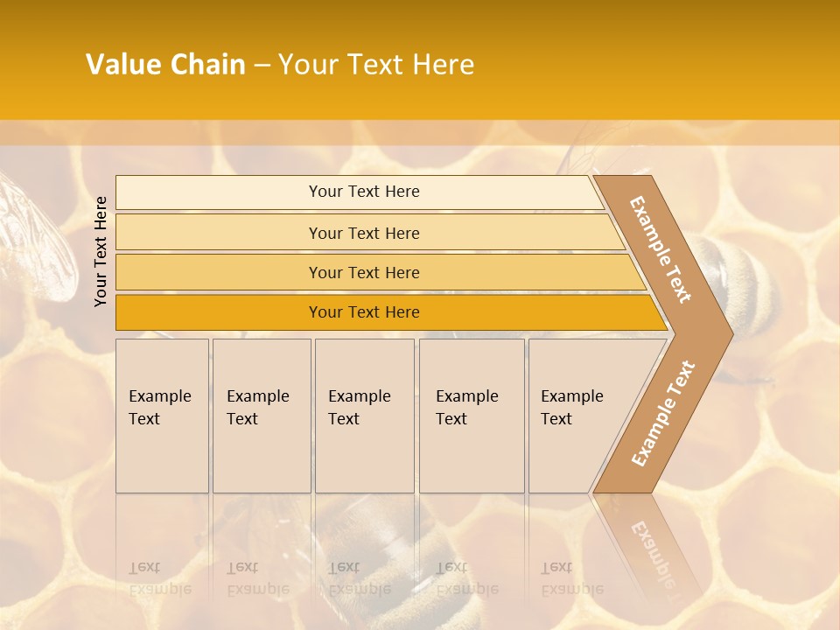The height and width of the screenshot is (630, 840).
Task: Select the upper chevron arm "Example Text"
Action: 661,249
